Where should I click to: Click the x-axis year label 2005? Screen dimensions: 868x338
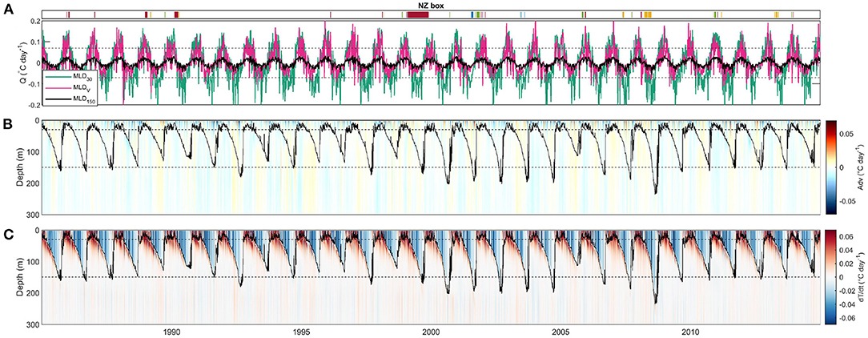(x=561, y=332)
